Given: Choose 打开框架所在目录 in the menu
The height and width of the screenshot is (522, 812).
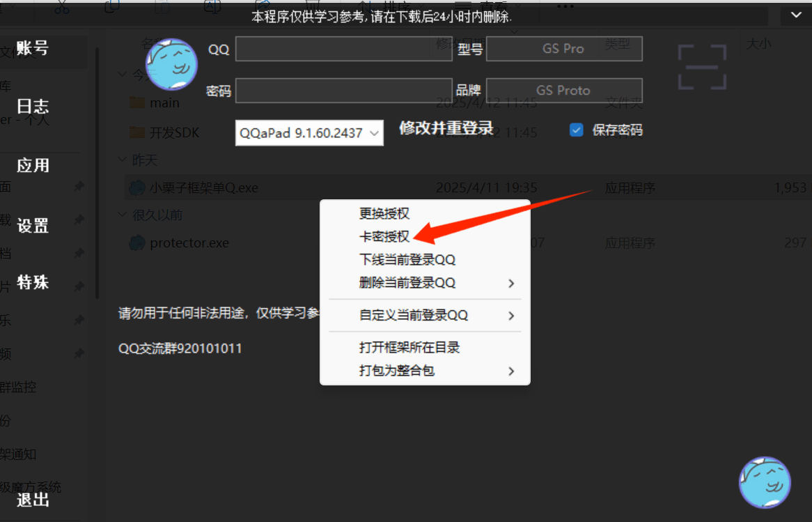Looking at the screenshot, I should [409, 347].
